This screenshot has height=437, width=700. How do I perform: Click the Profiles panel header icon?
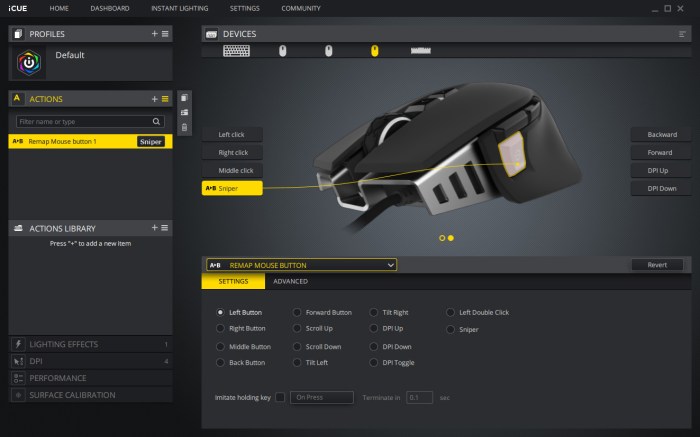click(x=18, y=34)
